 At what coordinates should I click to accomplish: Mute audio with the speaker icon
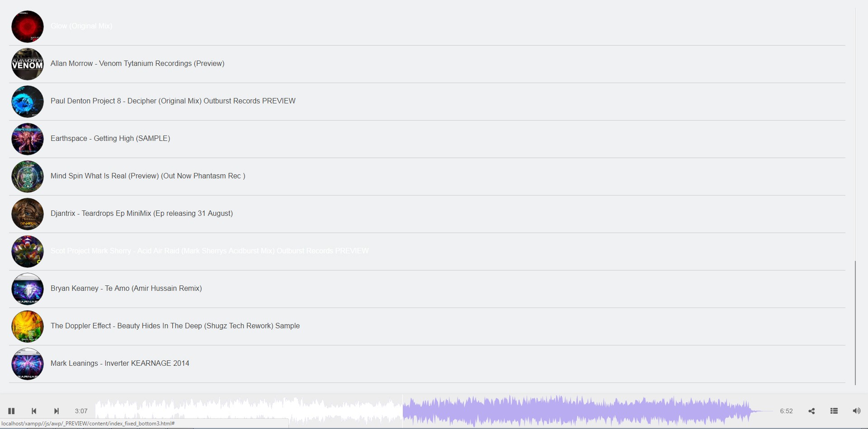click(857, 411)
